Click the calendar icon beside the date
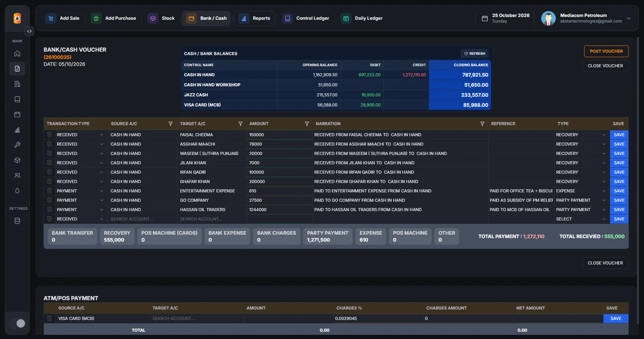This screenshot has height=339, width=644. click(x=485, y=18)
